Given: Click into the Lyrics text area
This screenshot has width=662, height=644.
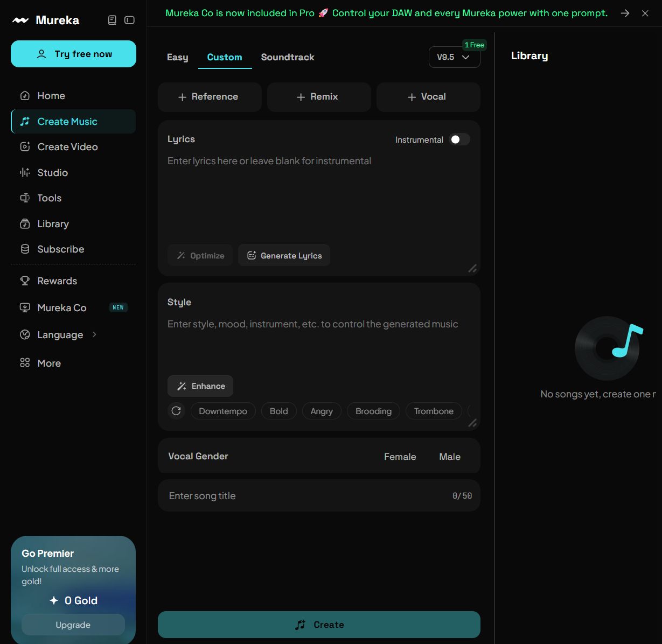Looking at the screenshot, I should click(319, 197).
